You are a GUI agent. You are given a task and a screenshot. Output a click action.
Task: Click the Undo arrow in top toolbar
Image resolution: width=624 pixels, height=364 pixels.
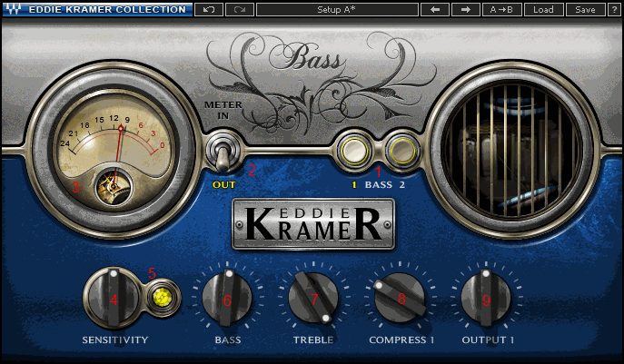pos(209,10)
